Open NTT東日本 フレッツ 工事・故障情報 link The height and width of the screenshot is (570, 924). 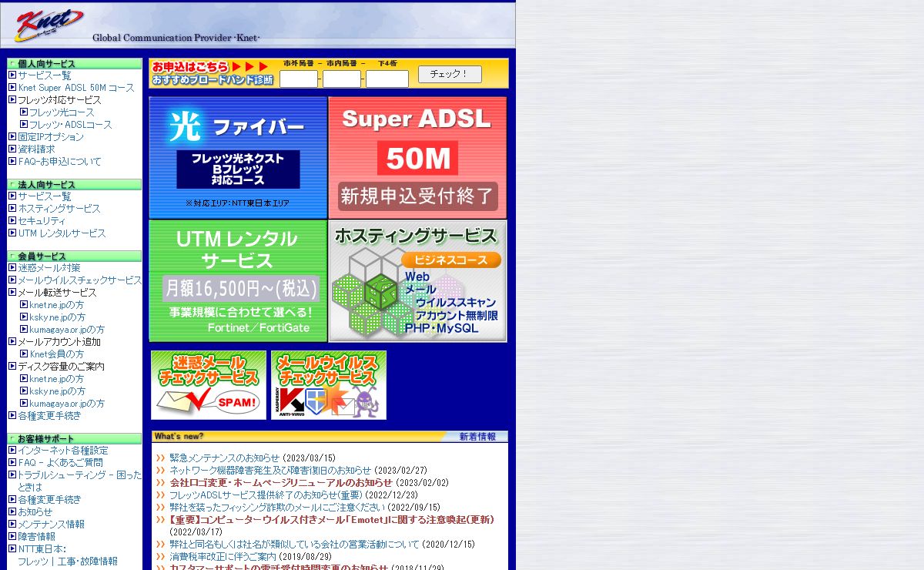coord(68,555)
